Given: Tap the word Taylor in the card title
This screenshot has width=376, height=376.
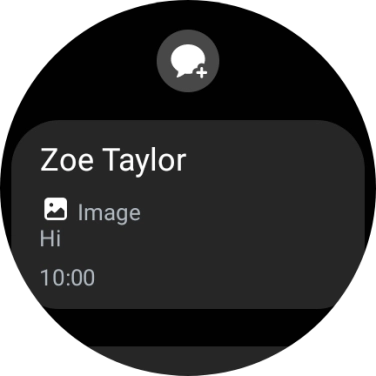Looking at the screenshot, I should click(x=144, y=161).
